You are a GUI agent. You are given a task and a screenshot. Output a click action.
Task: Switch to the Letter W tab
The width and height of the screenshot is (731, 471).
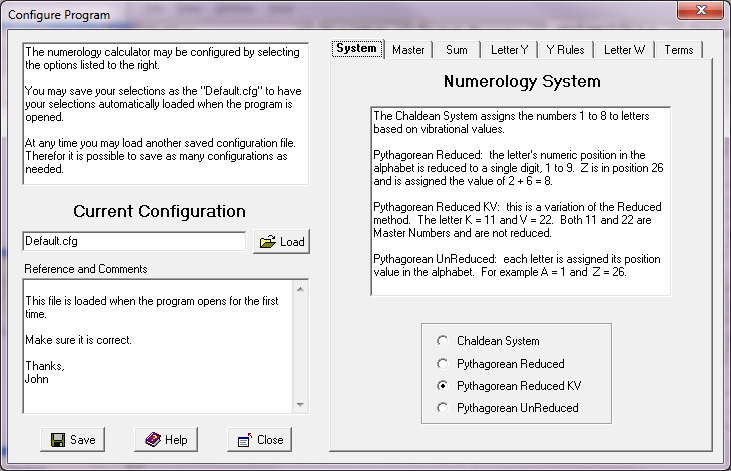pos(624,50)
